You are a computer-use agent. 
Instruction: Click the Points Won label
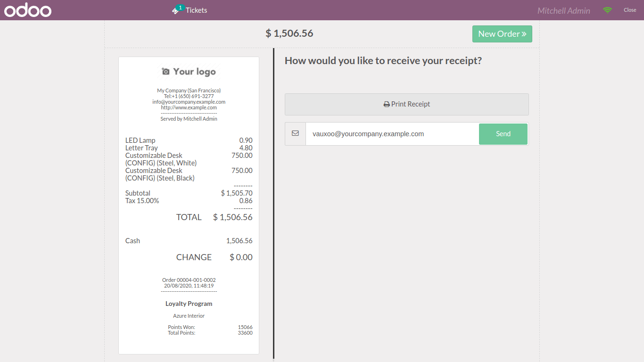click(182, 327)
